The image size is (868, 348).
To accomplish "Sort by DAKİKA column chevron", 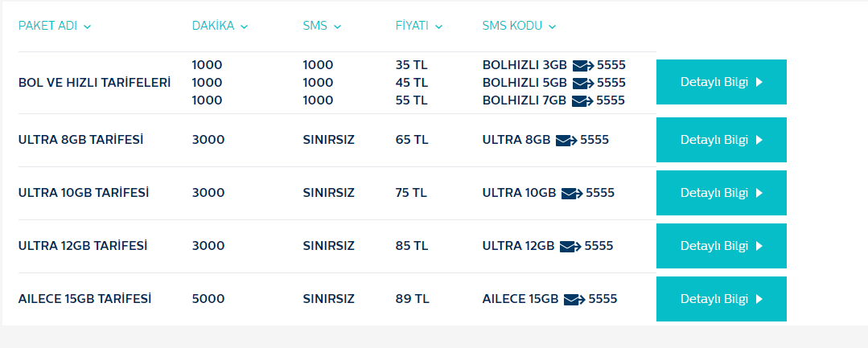I will coord(244,27).
